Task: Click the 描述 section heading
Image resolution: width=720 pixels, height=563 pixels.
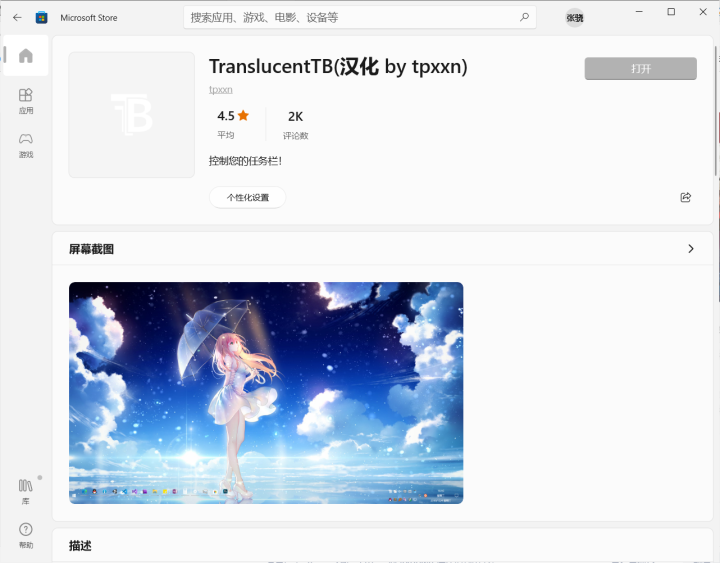Action: pyautogui.click(x=80, y=546)
